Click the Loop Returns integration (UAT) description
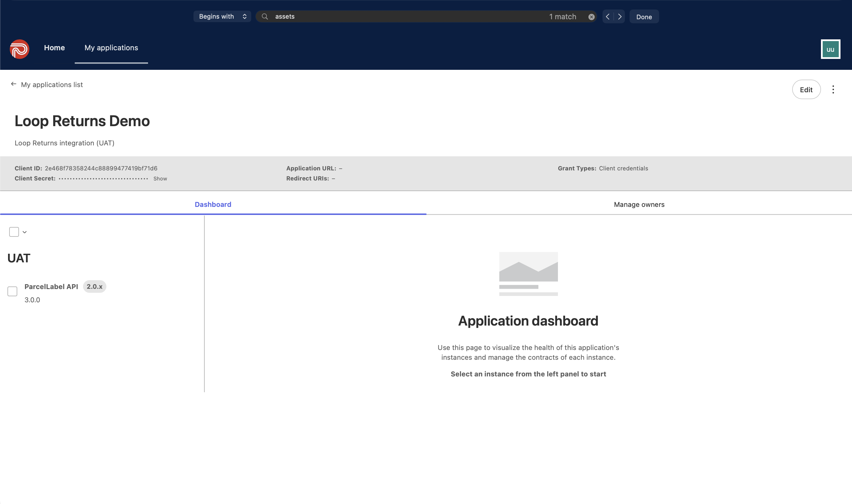 64,143
